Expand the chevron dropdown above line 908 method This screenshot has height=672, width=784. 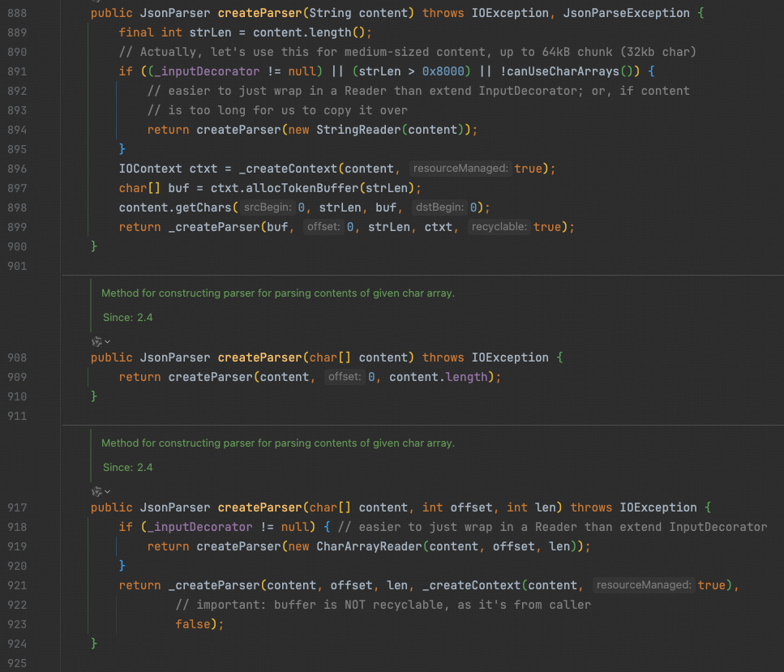(108, 341)
